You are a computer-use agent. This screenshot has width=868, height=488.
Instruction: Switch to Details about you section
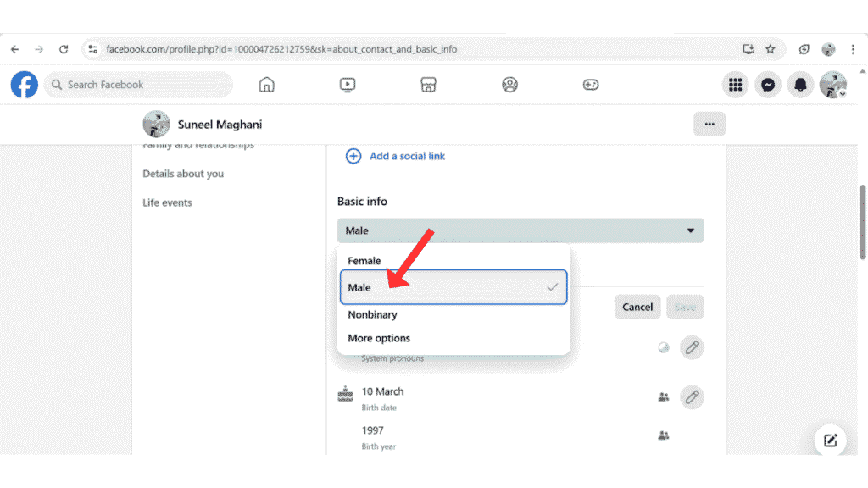coord(183,174)
